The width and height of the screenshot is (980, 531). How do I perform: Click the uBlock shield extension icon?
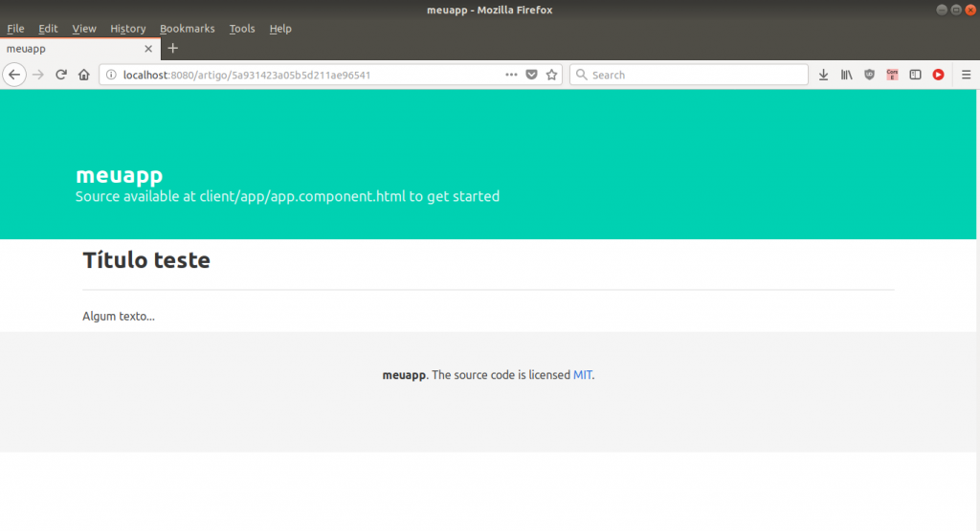pyautogui.click(x=869, y=75)
